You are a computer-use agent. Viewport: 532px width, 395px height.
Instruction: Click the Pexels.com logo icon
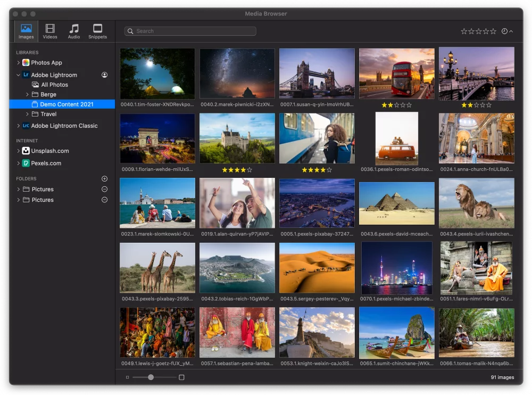coord(26,163)
